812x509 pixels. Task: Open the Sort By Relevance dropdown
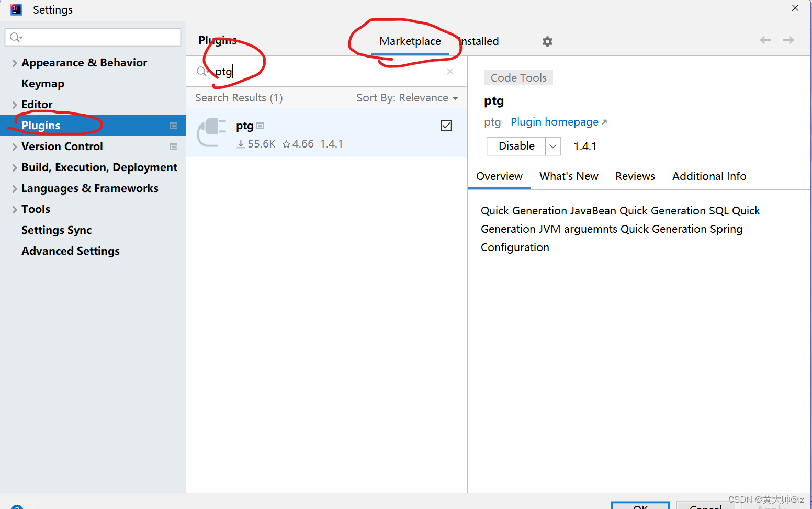pos(407,98)
